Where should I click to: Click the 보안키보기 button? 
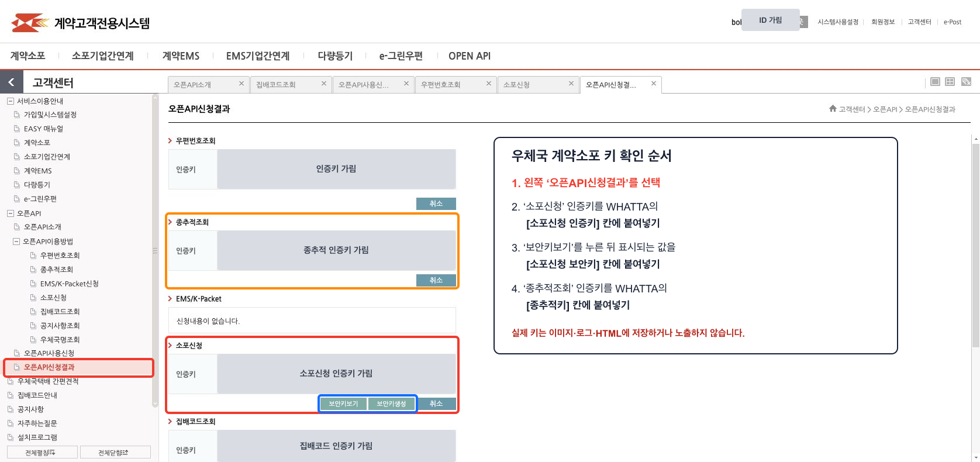click(x=343, y=404)
